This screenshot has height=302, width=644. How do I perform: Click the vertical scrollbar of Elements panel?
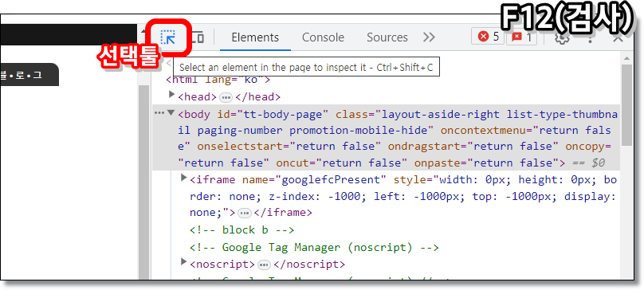[x=626, y=104]
